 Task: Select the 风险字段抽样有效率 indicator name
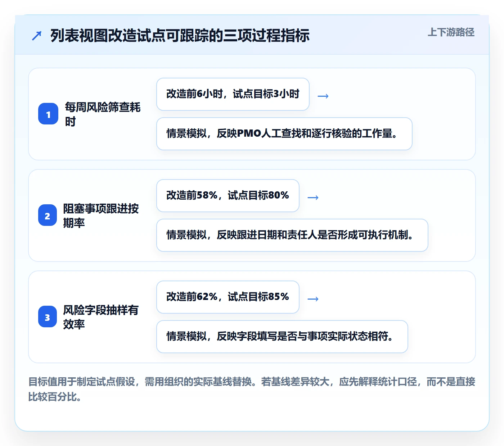(x=101, y=317)
